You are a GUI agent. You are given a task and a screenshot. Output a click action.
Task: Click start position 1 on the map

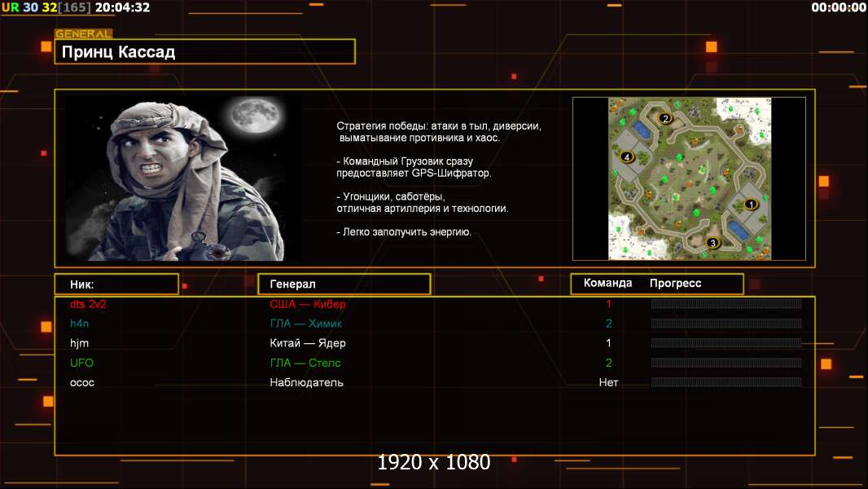[x=751, y=205]
